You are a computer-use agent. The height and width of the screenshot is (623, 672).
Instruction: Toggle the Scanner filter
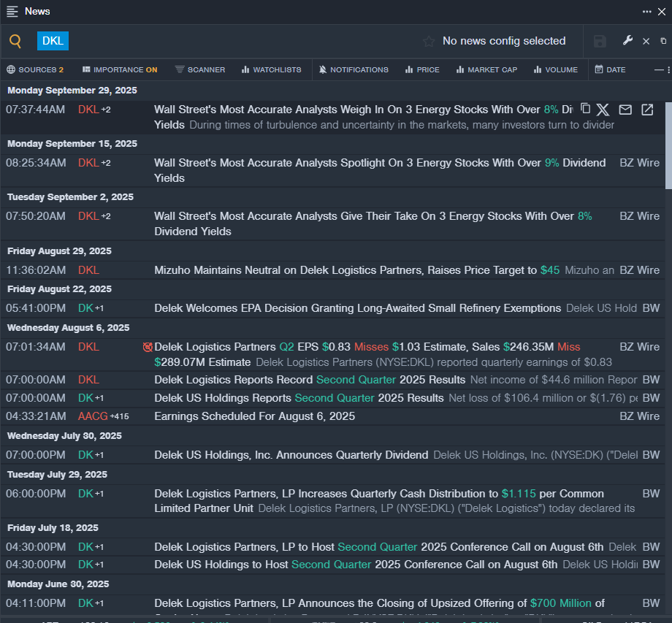[x=200, y=70]
